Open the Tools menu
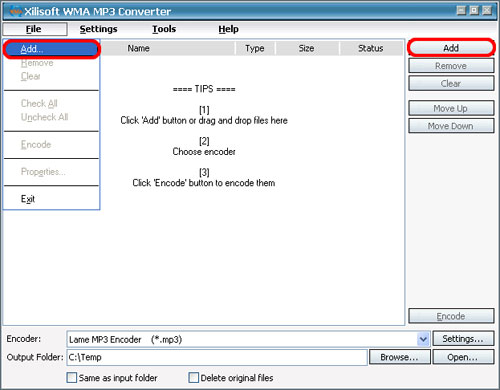This screenshot has height=390, width=500. coord(164,29)
